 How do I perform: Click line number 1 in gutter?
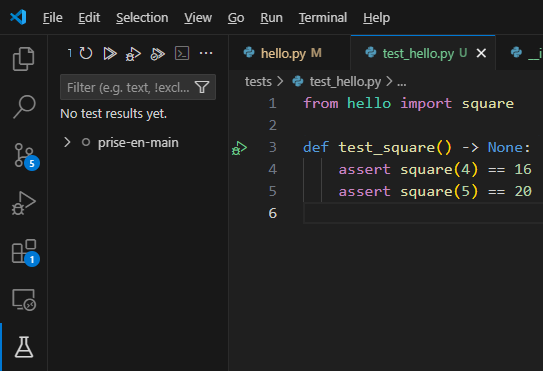point(273,103)
